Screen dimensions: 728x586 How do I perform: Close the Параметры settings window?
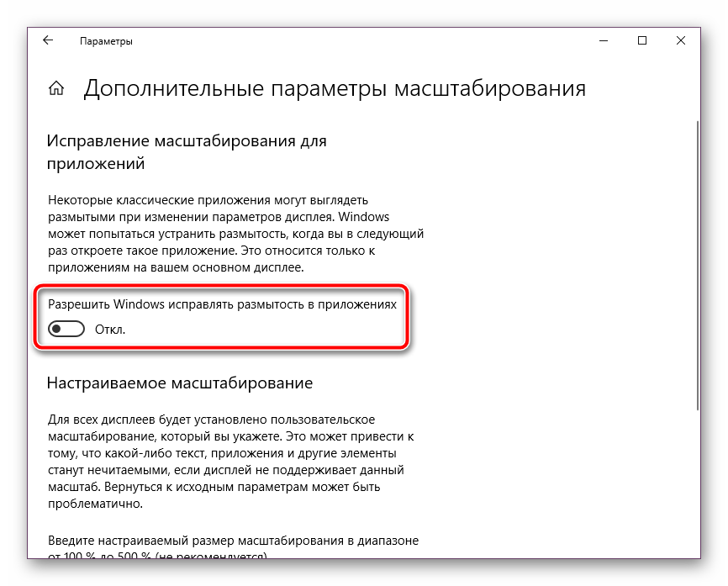680,40
